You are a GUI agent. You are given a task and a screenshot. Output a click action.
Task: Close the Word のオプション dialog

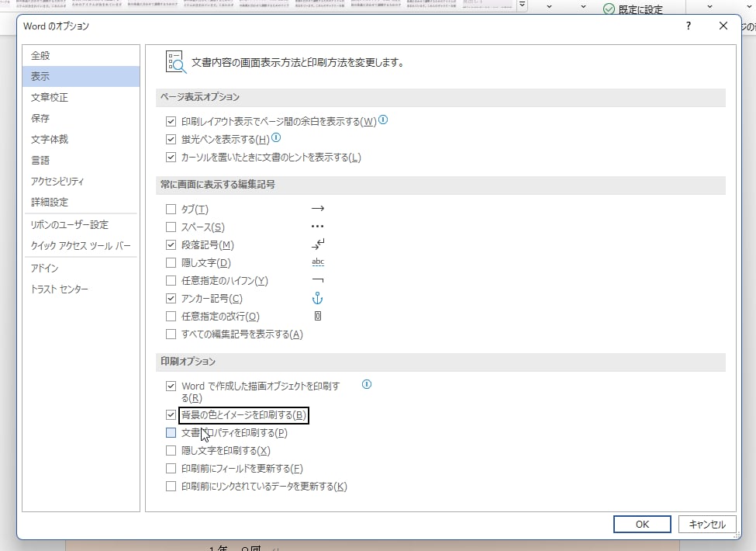[723, 26]
